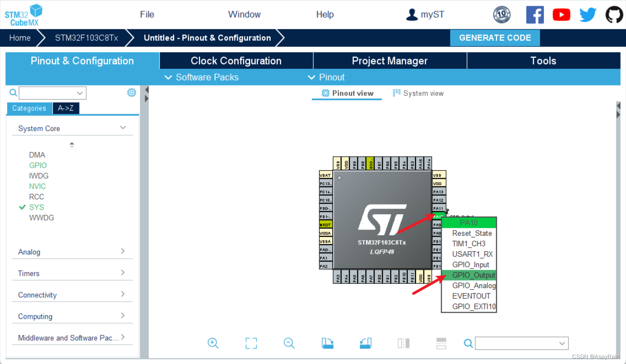The image size is (626, 364).
Task: Open the Facebook icon link
Action: pos(535,15)
